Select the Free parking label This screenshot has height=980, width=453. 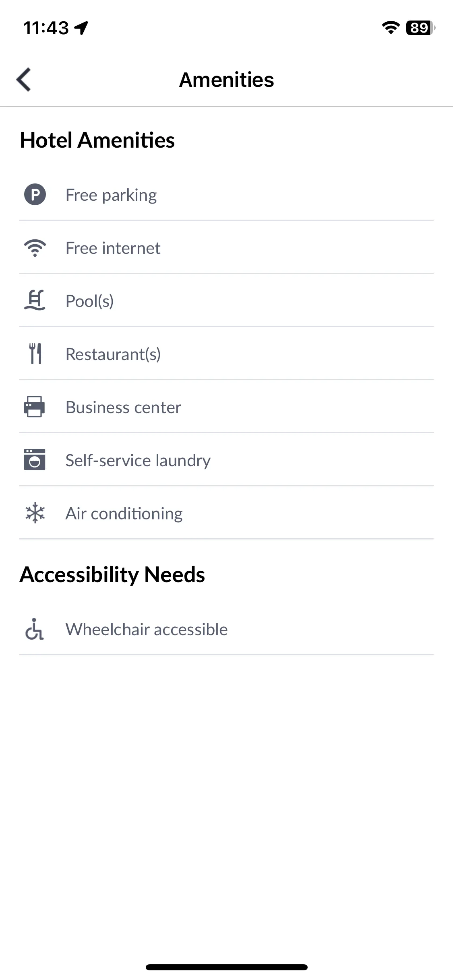click(111, 195)
